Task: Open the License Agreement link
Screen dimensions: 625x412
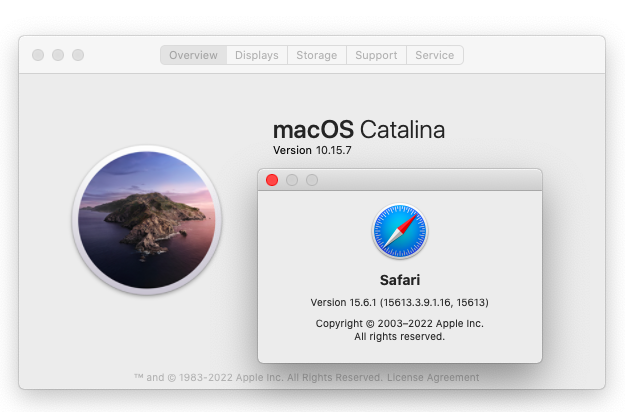Action: 433,377
